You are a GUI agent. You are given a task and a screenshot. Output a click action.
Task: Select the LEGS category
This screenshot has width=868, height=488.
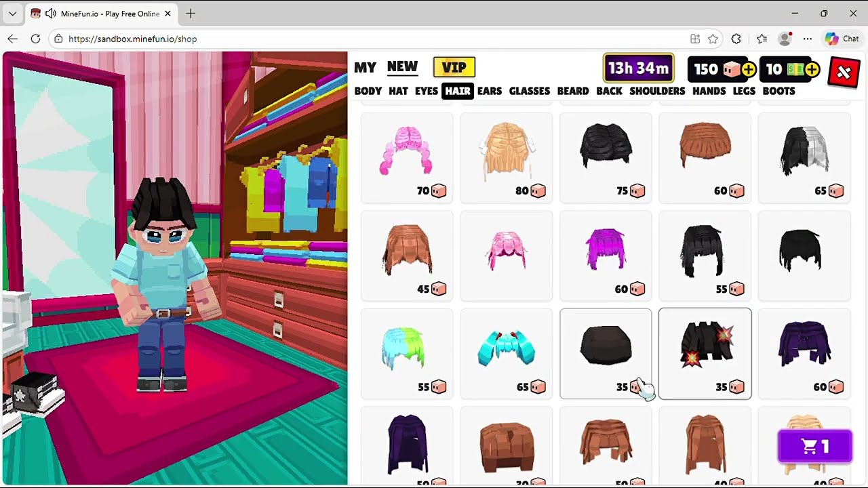[x=744, y=91]
